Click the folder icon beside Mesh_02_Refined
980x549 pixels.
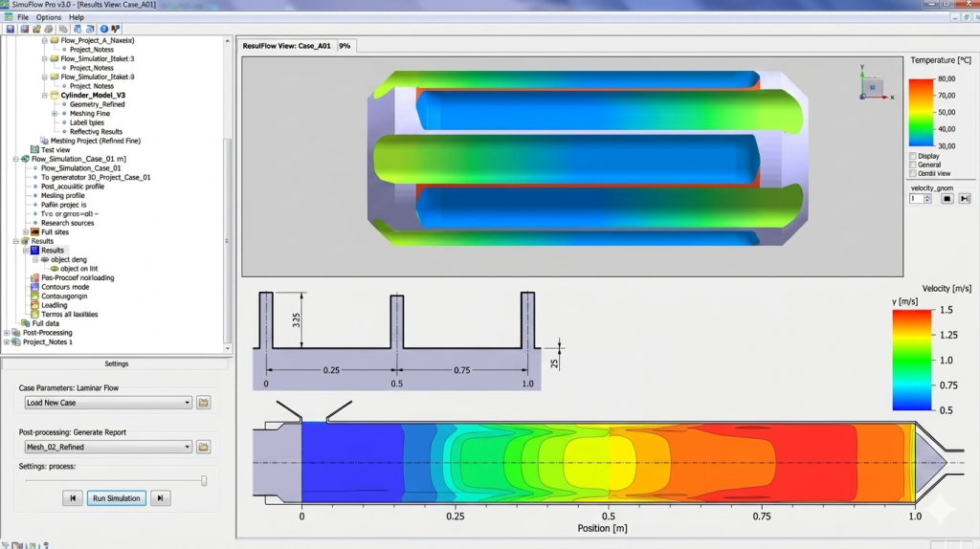[x=203, y=448]
